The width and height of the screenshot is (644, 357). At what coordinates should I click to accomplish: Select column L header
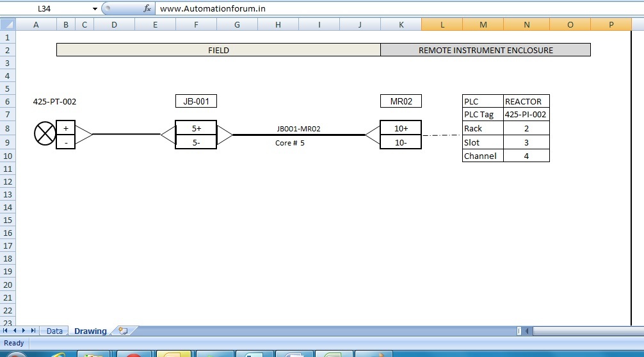442,24
